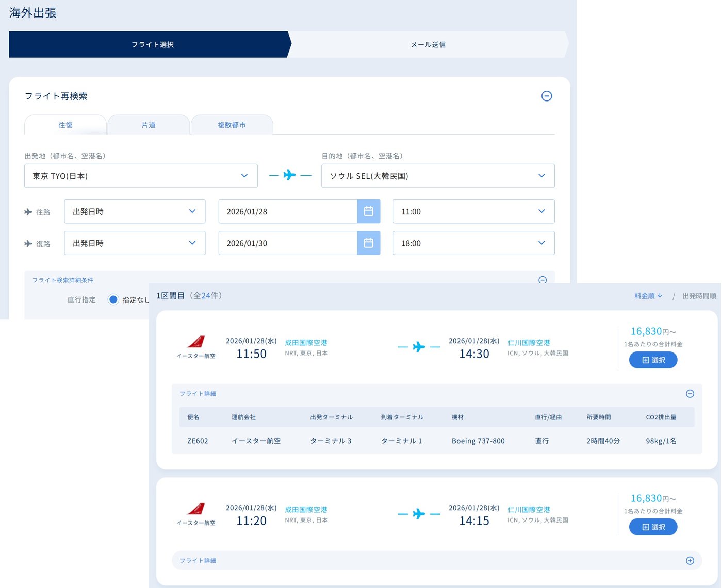This screenshot has height=588, width=722.
Task: Click 仁川国際空港 link on the 14:30 arrival
Action: click(529, 343)
